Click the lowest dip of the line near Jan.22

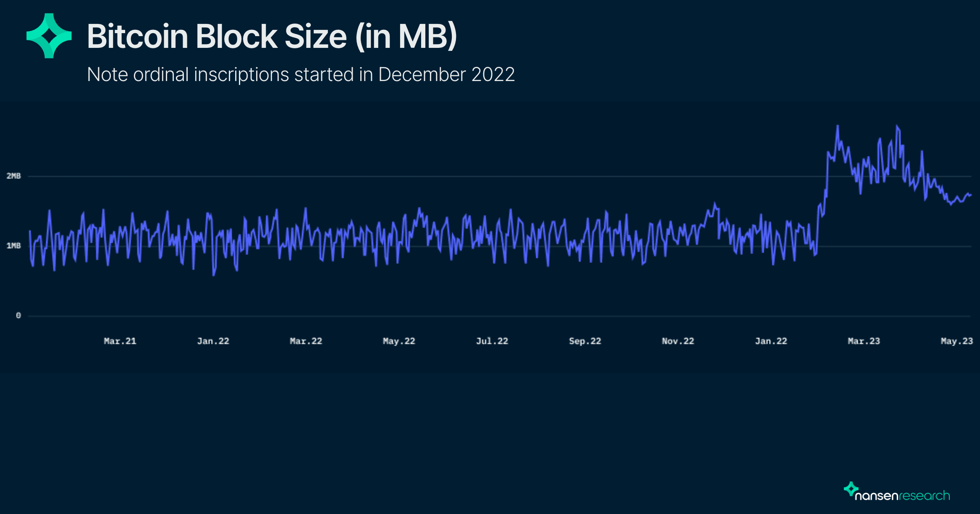click(x=214, y=275)
